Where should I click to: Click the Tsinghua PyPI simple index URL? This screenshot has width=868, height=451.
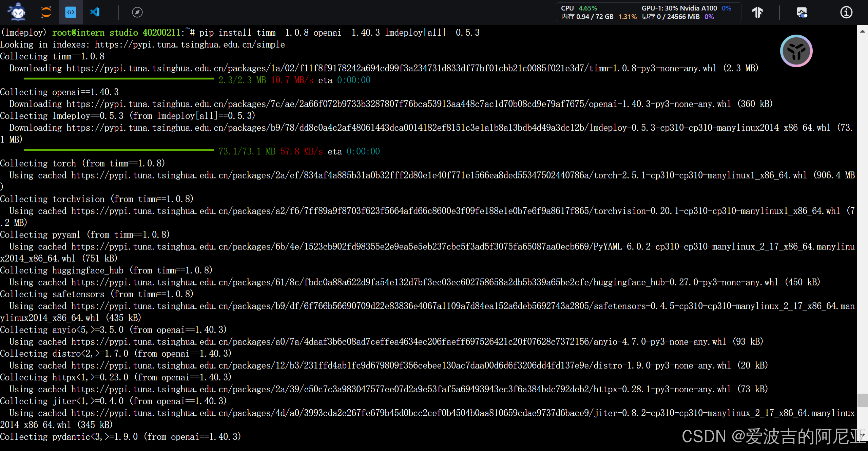190,44
